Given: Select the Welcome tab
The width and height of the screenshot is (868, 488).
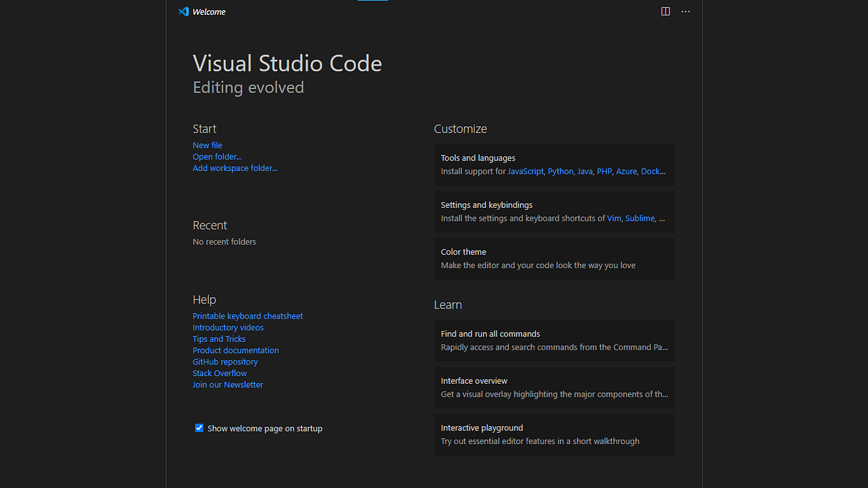Looking at the screenshot, I should click(209, 12).
